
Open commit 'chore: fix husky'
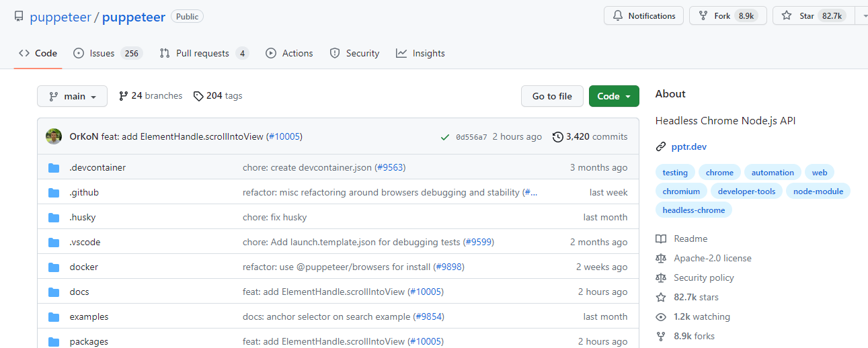[275, 218]
